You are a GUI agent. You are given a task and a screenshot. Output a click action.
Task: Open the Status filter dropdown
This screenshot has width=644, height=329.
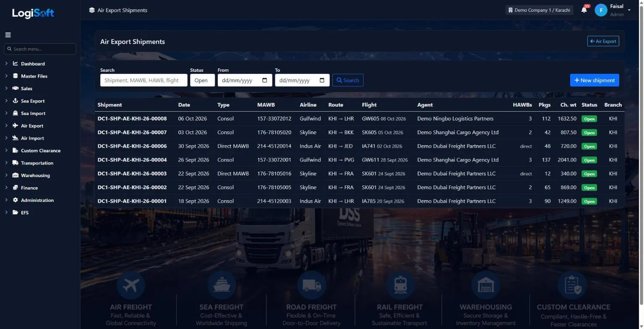pos(202,80)
